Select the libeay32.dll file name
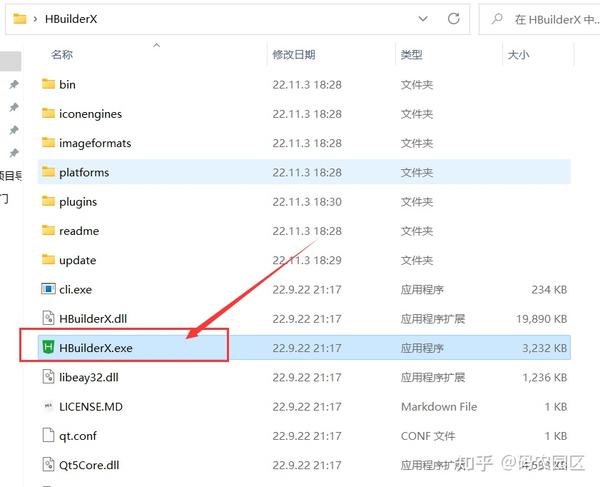600x487 pixels. (x=89, y=377)
